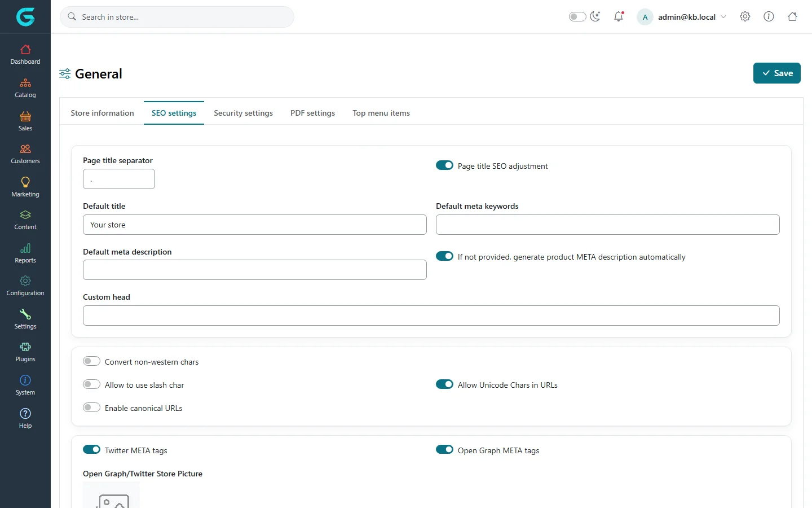Enable canonical URLs toggle
Image resolution: width=812 pixels, height=508 pixels.
click(91, 408)
